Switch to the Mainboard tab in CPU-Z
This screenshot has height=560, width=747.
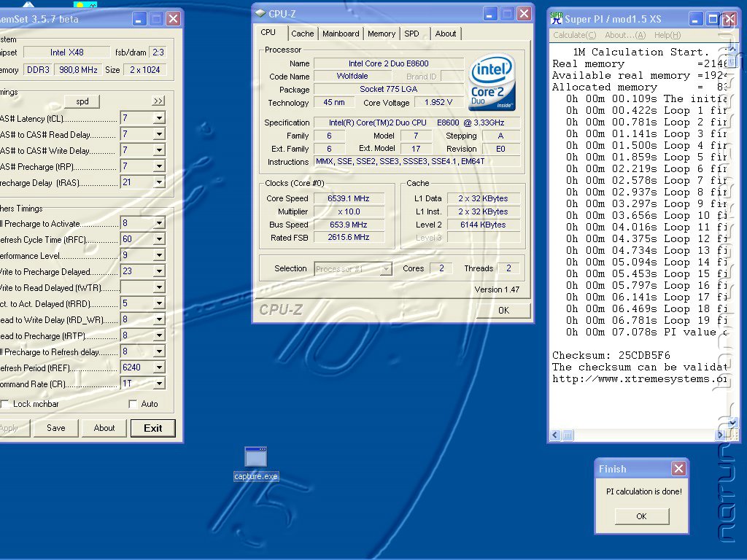(341, 34)
